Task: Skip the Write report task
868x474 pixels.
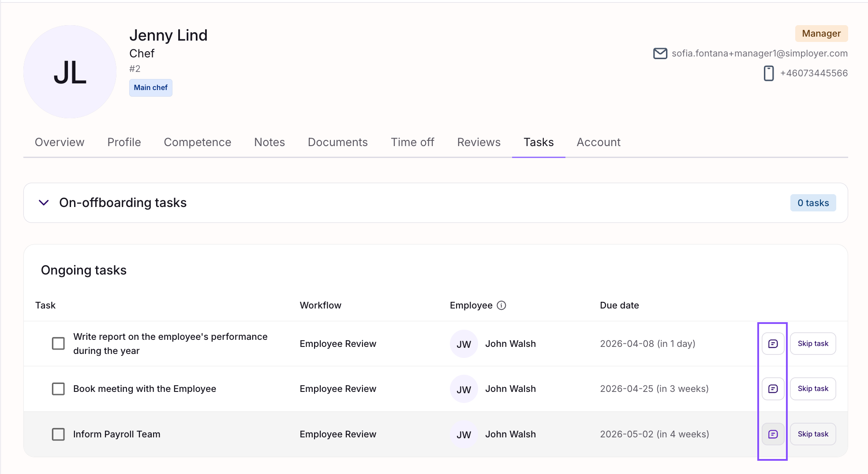Action: click(x=812, y=344)
